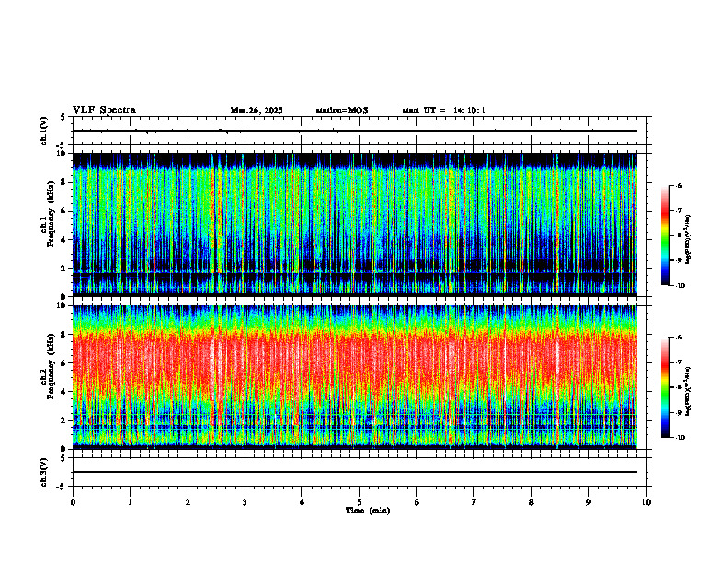728x563 pixels.
Task: Click the time axis tick label "8"
Action: click(x=531, y=502)
